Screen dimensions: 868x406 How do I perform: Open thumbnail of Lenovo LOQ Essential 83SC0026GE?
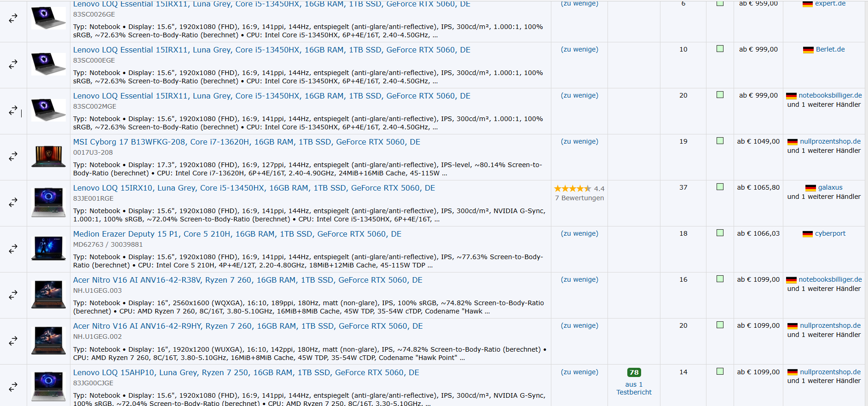(x=48, y=18)
